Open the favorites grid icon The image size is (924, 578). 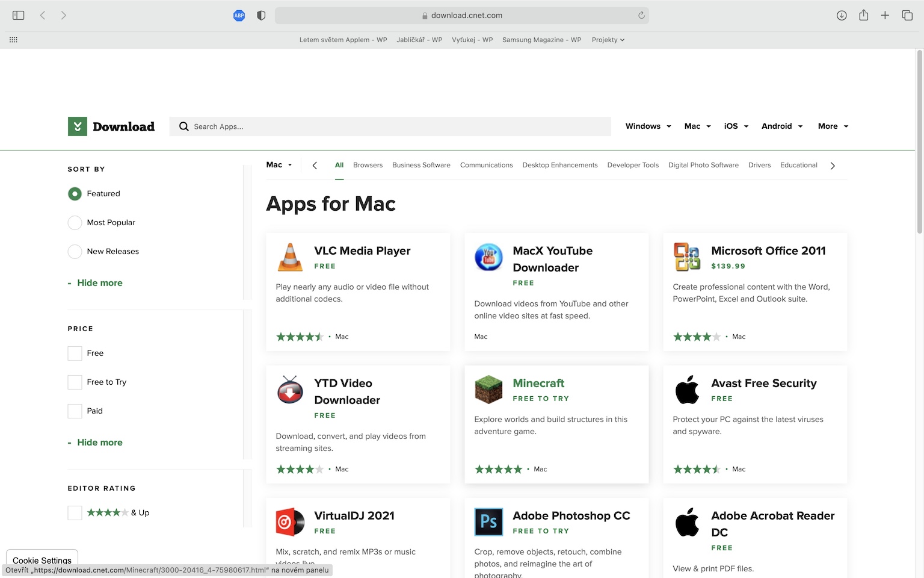click(x=13, y=40)
